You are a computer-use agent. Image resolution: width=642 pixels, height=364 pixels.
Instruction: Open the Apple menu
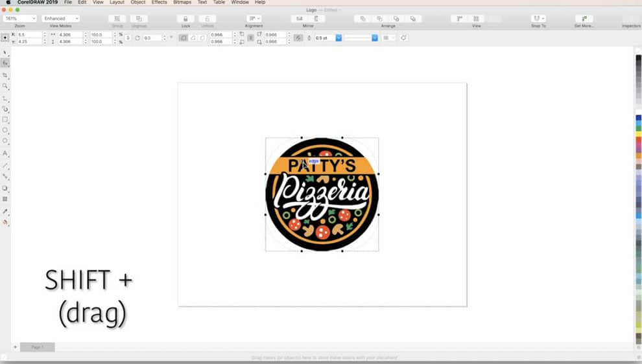point(8,3)
